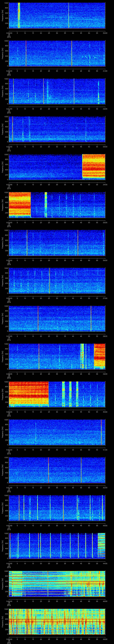Open the spectrogram panel starting at 6:35:00
The image size is (114, 644).
tap(57, 243)
